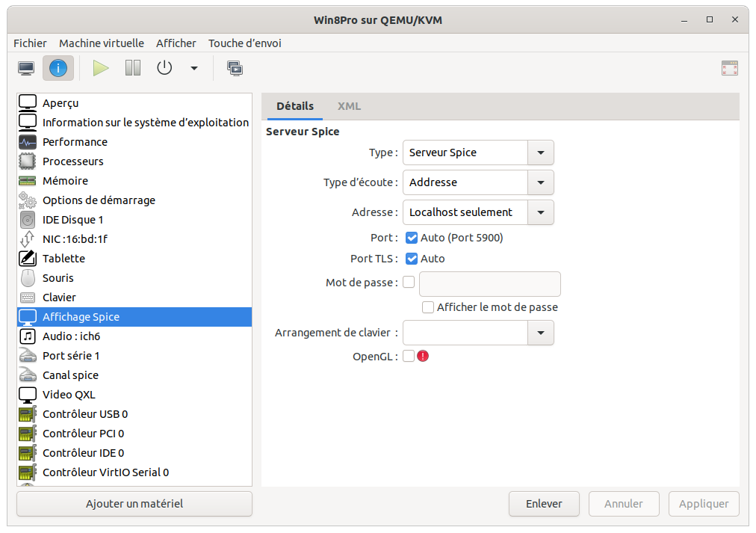Click the power shutdown icon
Image resolution: width=756 pixels, height=533 pixels.
click(x=164, y=68)
